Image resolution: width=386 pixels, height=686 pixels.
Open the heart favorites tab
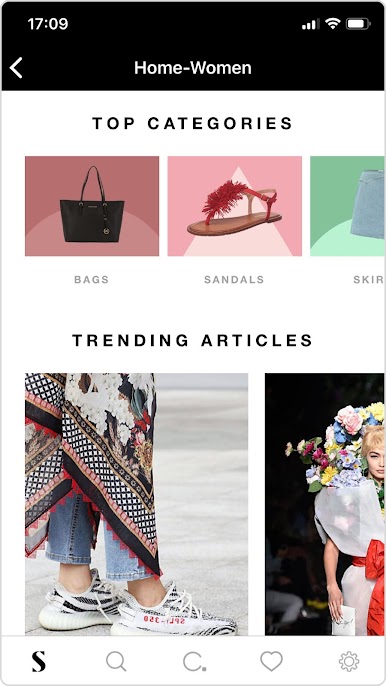pos(271,662)
